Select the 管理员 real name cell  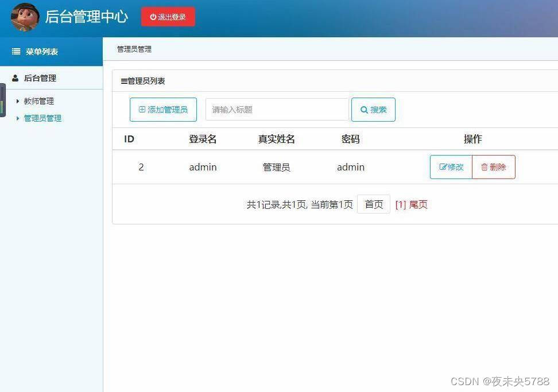tap(277, 167)
